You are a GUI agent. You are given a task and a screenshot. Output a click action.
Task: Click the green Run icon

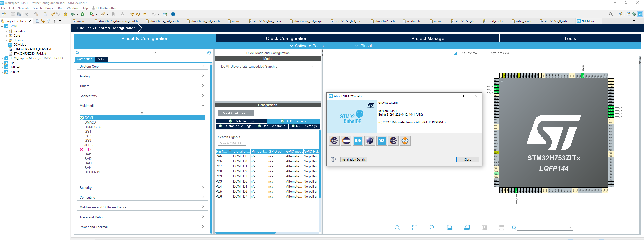click(82, 14)
